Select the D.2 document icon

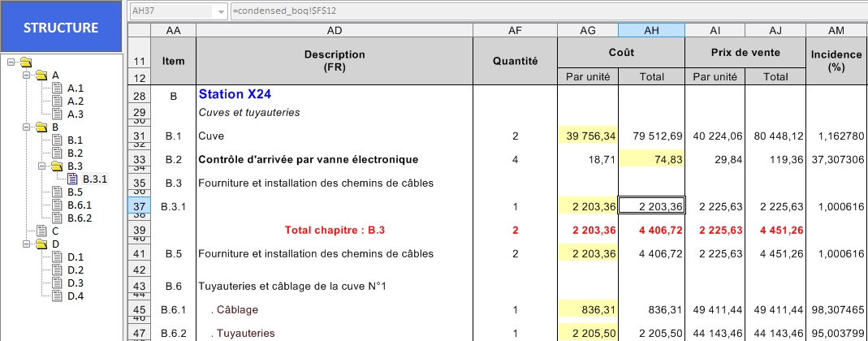tap(57, 270)
